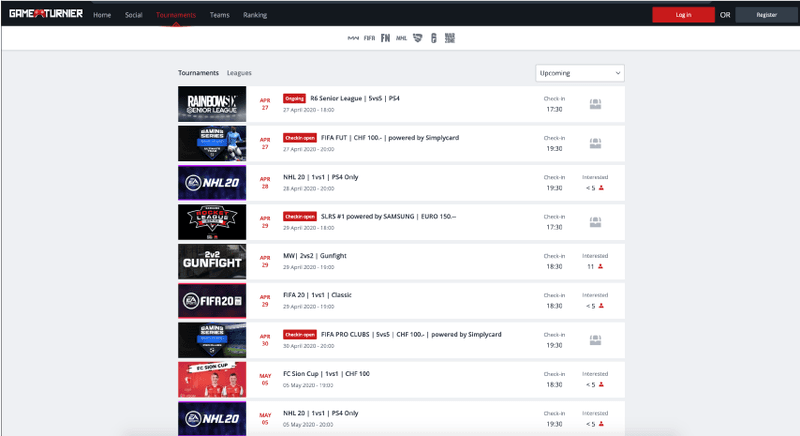The height and width of the screenshot is (436, 800).
Task: Click team icon on FIFA PRO CLUBS row
Action: click(595, 340)
